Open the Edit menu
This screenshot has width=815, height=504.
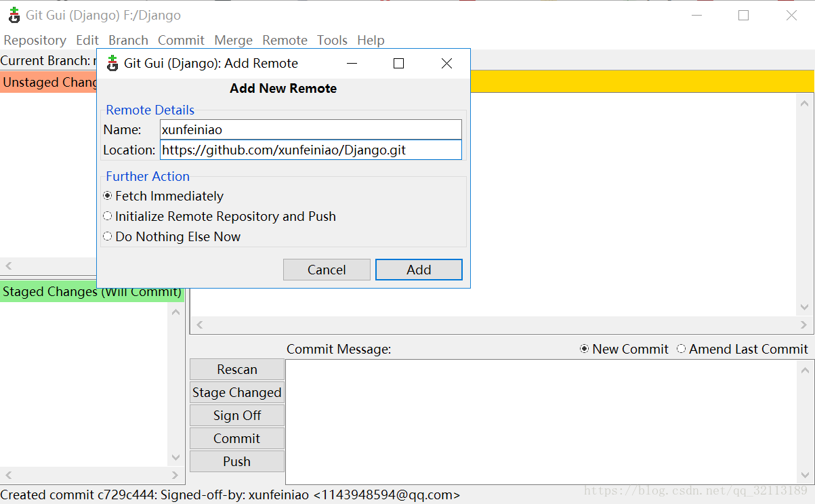click(x=87, y=40)
